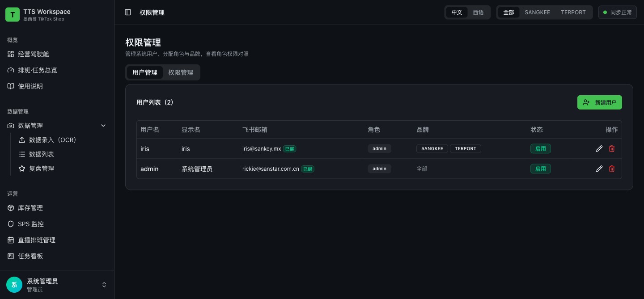The height and width of the screenshot is (299, 644).
Task: Click the 显示名 column header
Action: pos(191,130)
